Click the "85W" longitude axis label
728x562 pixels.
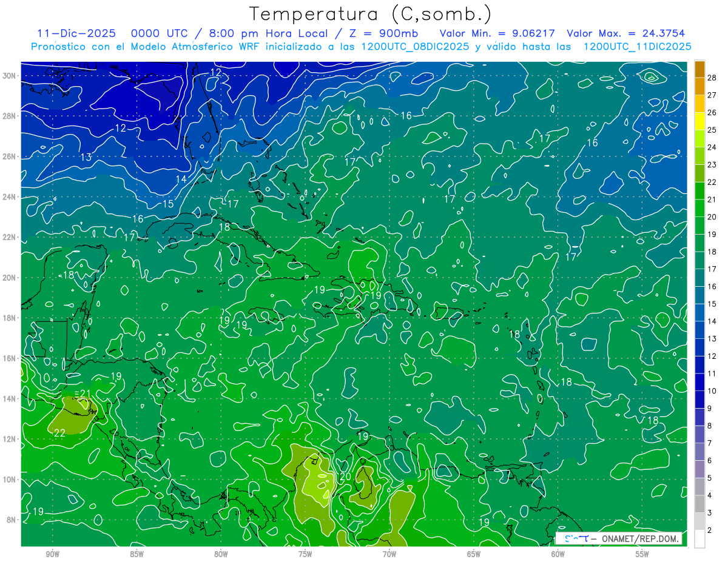tap(136, 554)
